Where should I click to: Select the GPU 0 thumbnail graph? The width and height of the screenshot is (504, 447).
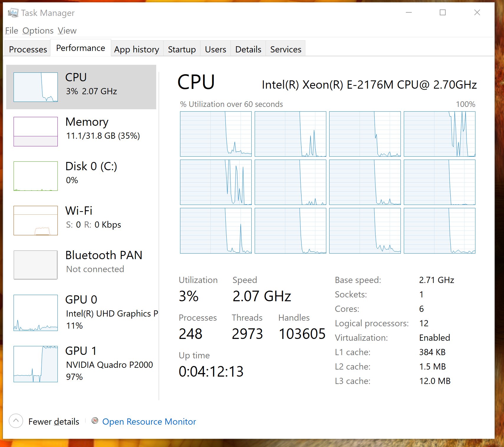[36, 313]
